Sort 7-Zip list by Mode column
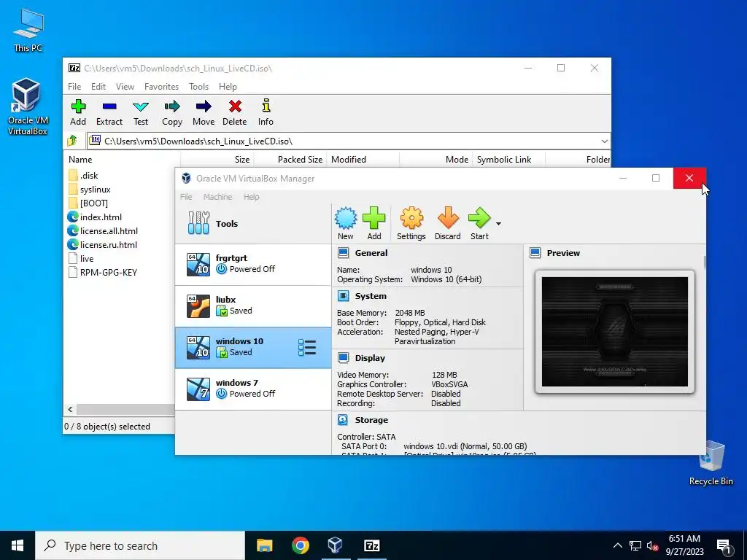This screenshot has width=747, height=560. (x=436, y=160)
